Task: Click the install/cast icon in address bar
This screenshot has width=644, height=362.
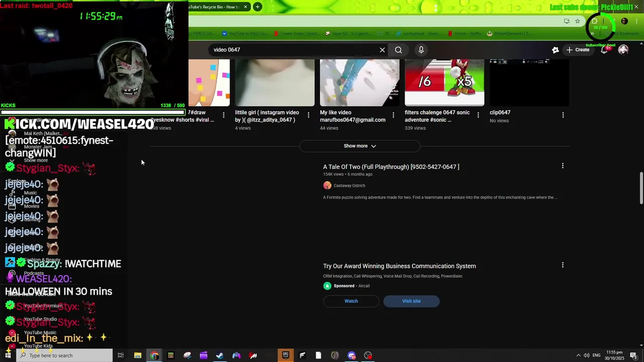Action: tap(567, 21)
